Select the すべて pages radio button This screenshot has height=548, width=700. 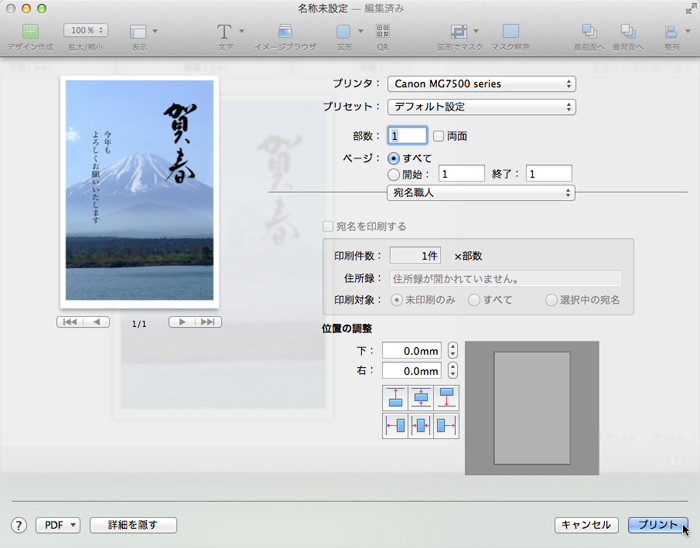[393, 158]
